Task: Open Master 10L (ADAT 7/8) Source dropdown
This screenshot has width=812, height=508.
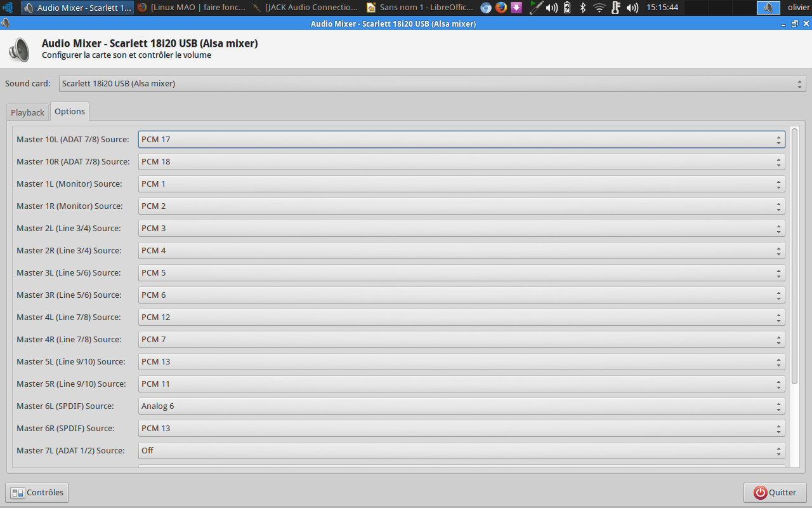Action: tap(462, 139)
